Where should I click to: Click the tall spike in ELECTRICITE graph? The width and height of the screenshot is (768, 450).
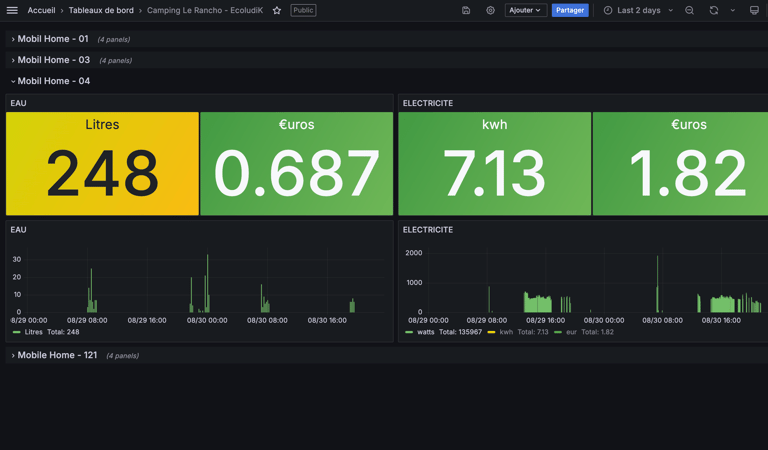pos(657,284)
